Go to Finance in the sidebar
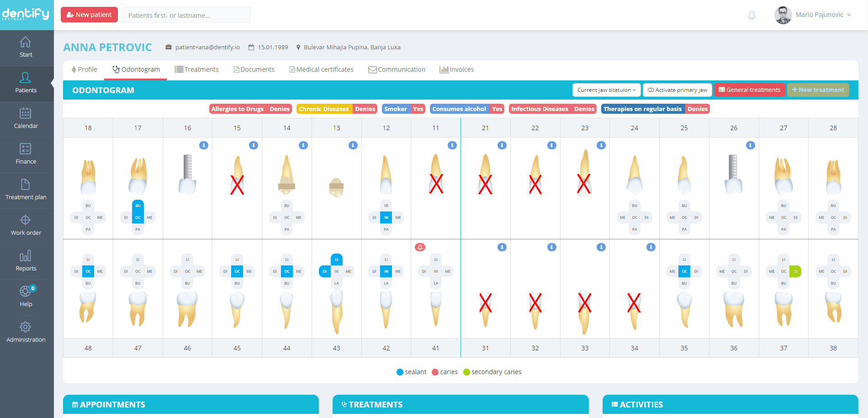 (26, 154)
